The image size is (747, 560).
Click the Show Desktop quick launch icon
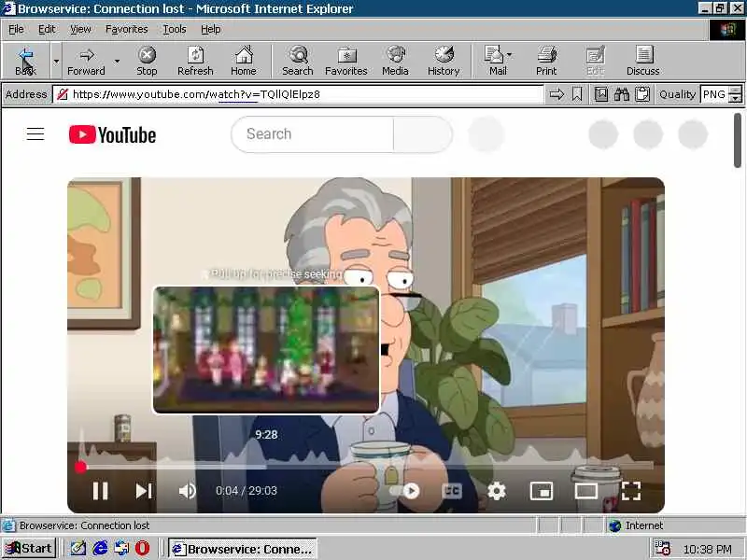[78, 549]
